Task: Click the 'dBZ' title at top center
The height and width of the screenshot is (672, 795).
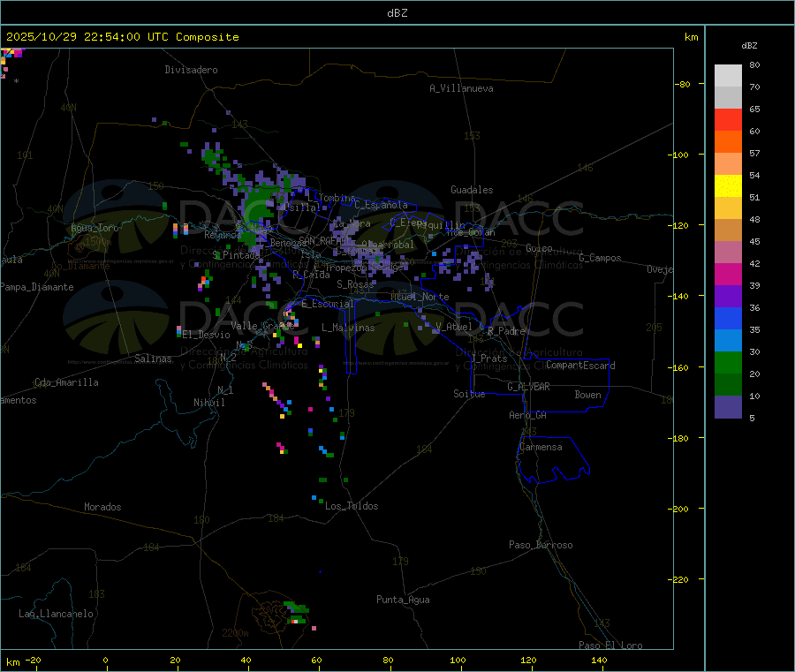Action: point(397,13)
